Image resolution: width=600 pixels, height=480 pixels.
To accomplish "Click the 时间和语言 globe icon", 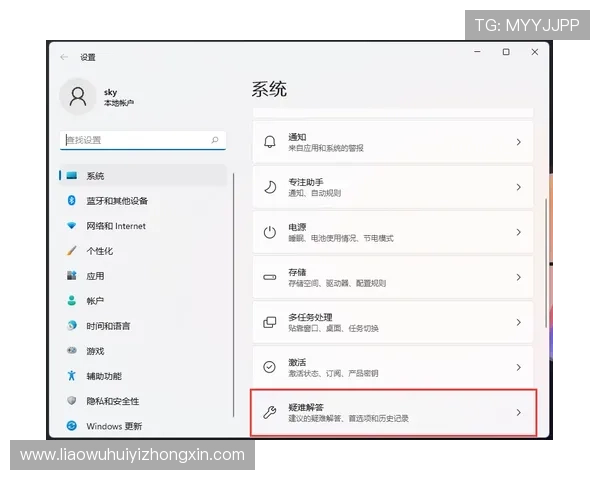I will coord(72,326).
